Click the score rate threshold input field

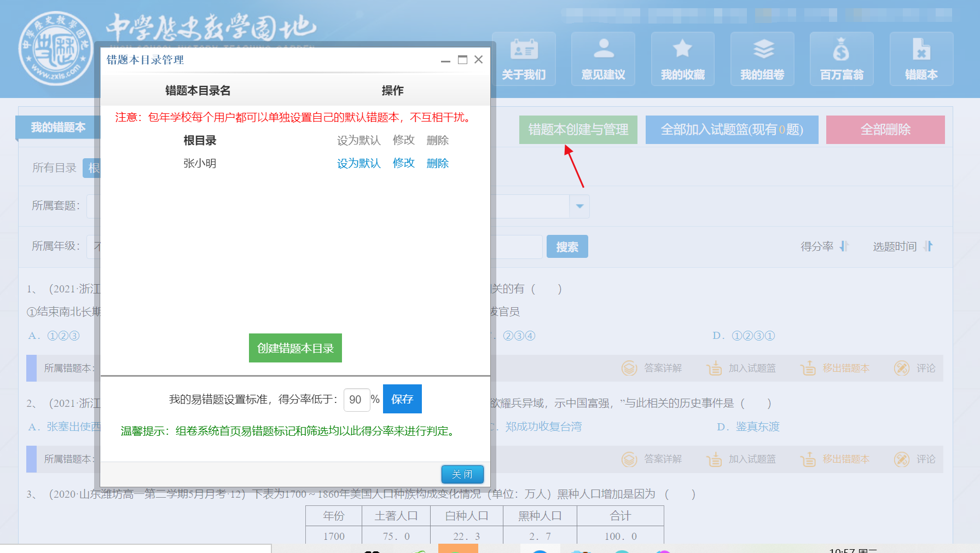tap(356, 400)
